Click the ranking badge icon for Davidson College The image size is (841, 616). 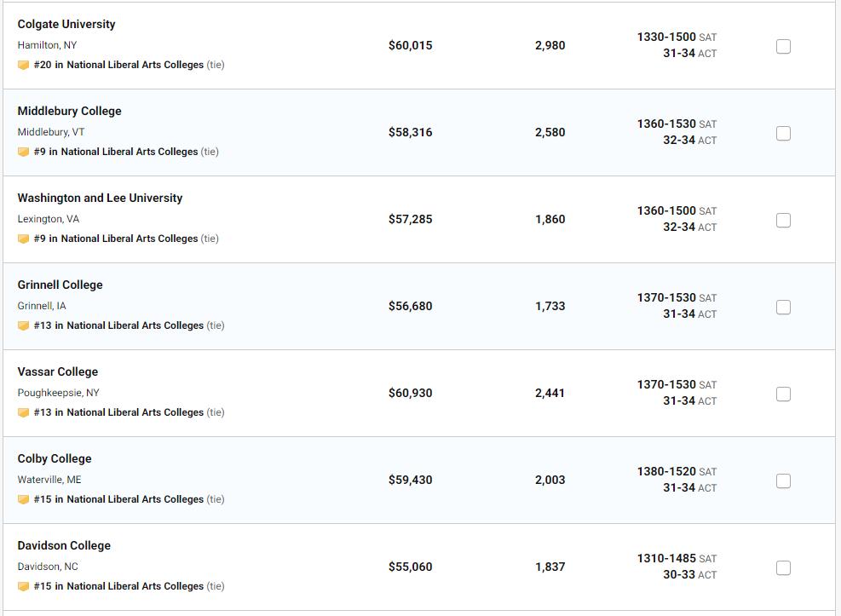[23, 587]
